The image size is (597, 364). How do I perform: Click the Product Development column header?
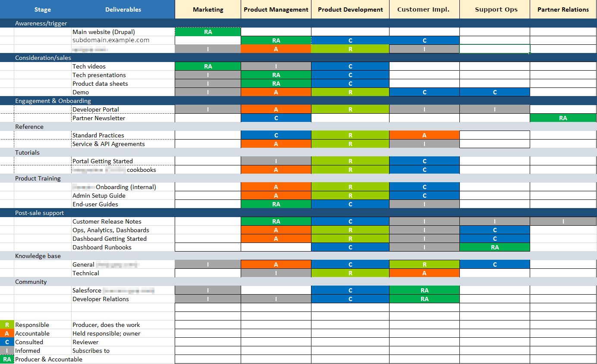(350, 9)
